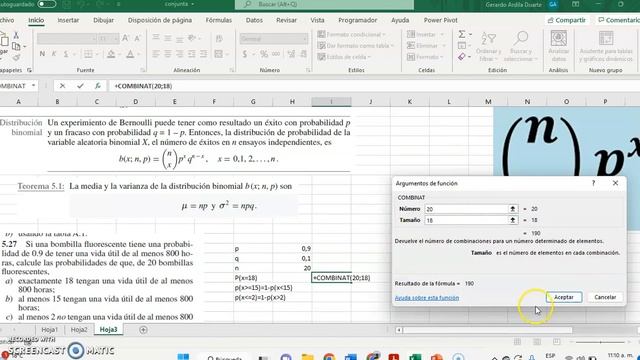Click the Número input field in dialog
Screen dimensions: 640x360
click(466, 209)
